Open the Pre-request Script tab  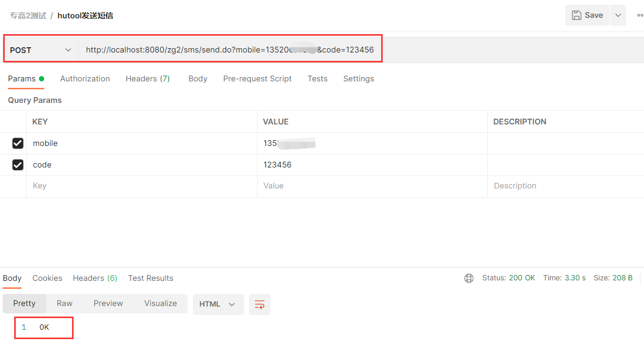tap(258, 79)
